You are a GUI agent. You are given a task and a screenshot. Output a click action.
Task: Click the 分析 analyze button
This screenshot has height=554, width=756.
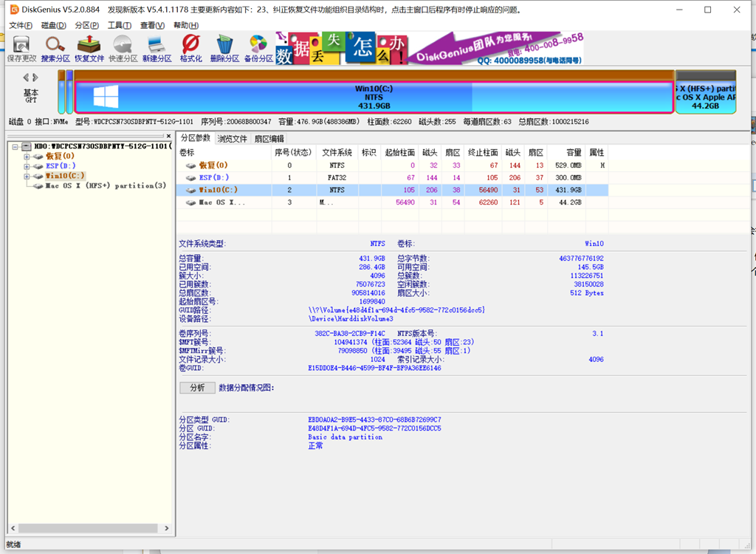tap(197, 388)
